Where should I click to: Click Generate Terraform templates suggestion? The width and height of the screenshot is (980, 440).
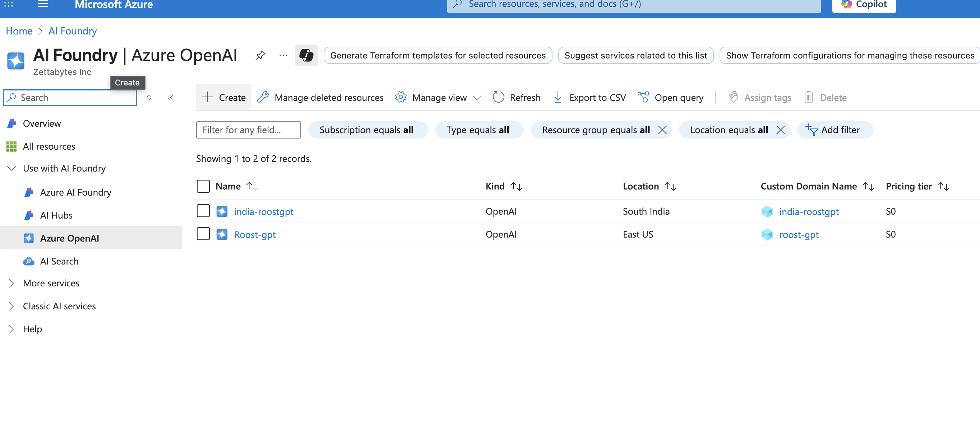click(x=438, y=56)
